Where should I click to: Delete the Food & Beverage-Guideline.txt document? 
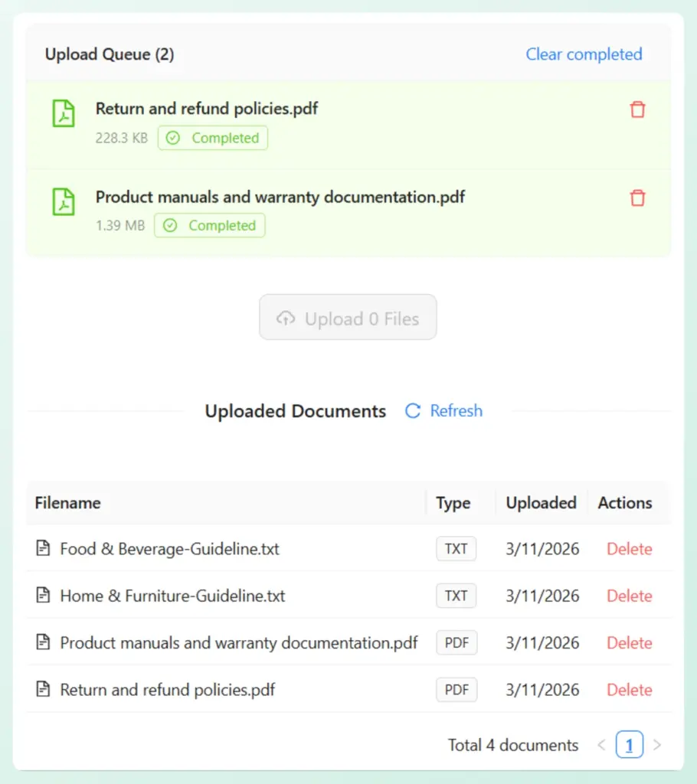[629, 548]
